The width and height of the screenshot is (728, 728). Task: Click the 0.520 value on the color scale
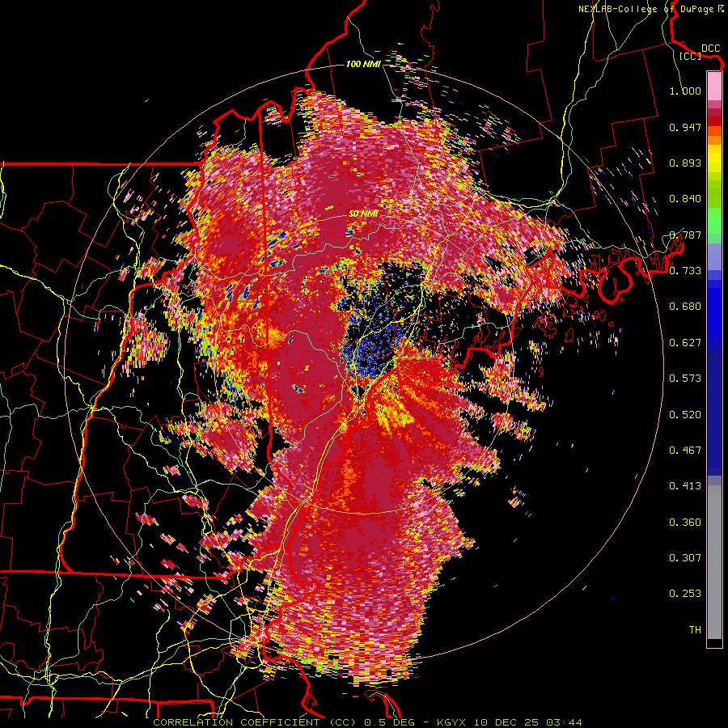click(685, 414)
